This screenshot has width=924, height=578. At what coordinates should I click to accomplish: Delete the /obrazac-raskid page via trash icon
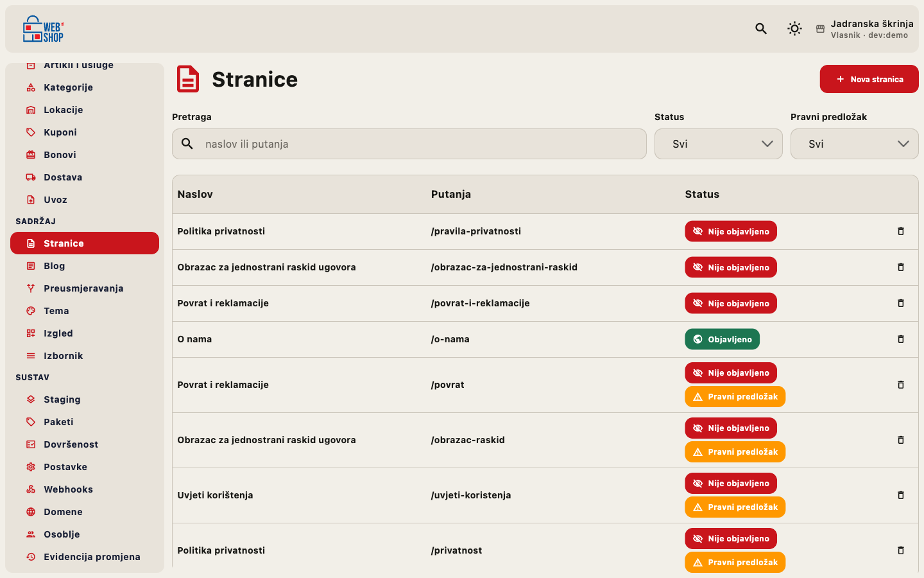click(901, 440)
